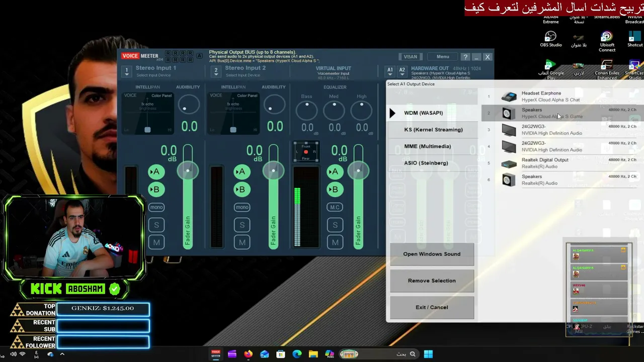The width and height of the screenshot is (644, 362).
Task: Click the Conan Exiles Enhanced desktop icon
Action: click(607, 70)
